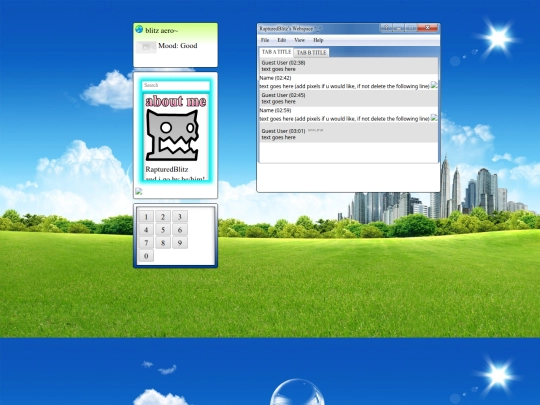Switch to TAB B TITLE
540x405 pixels.
311,53
